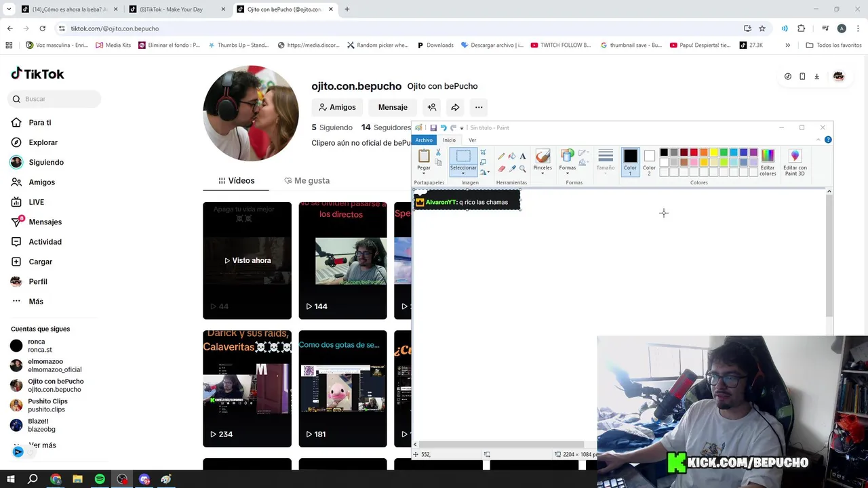Select Color 2 background box in Paint
This screenshot has height=488, width=868.
tap(649, 161)
